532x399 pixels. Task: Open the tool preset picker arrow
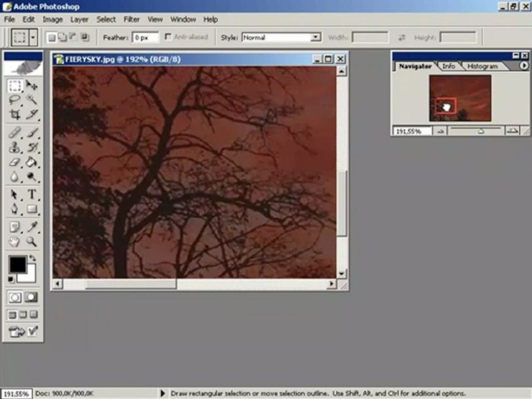click(x=33, y=37)
